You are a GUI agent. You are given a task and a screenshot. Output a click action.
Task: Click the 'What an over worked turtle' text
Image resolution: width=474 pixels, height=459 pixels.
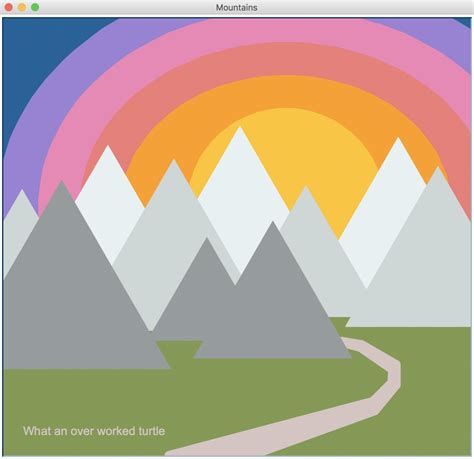coord(94,431)
